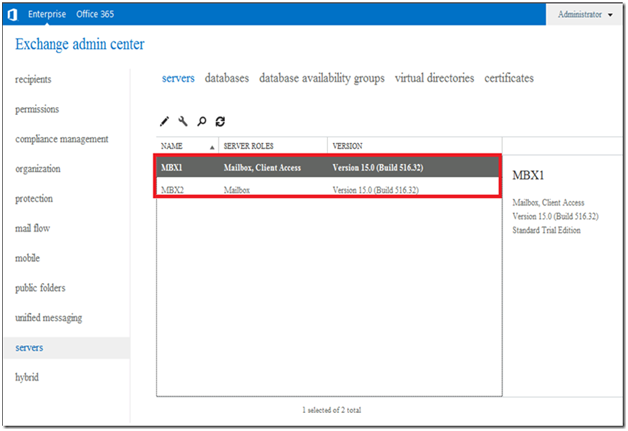This screenshot has width=628, height=431.
Task: Open the servers tab
Action: pos(178,78)
